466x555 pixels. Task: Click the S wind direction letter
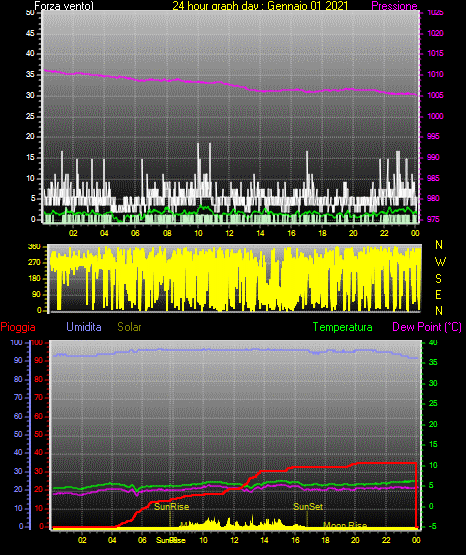[x=438, y=279]
